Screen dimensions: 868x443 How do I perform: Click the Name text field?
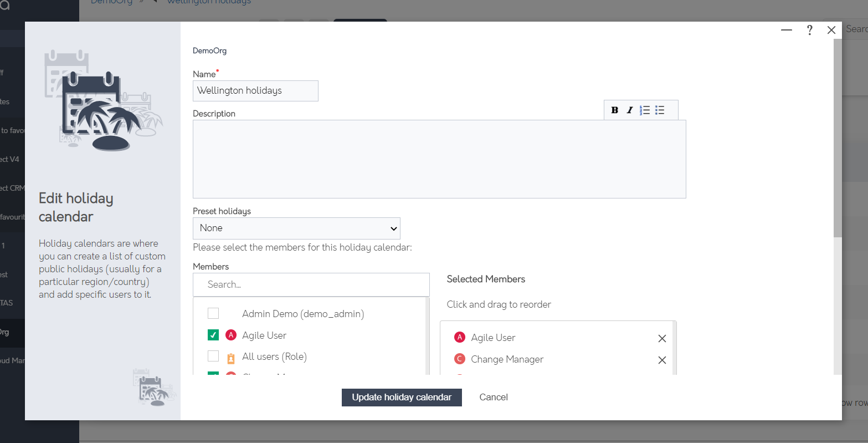click(x=255, y=91)
